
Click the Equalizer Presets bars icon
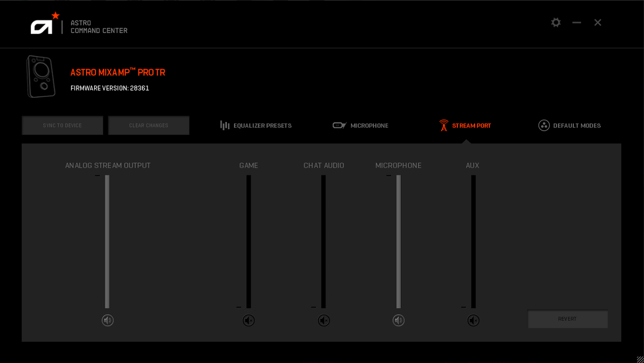point(225,125)
